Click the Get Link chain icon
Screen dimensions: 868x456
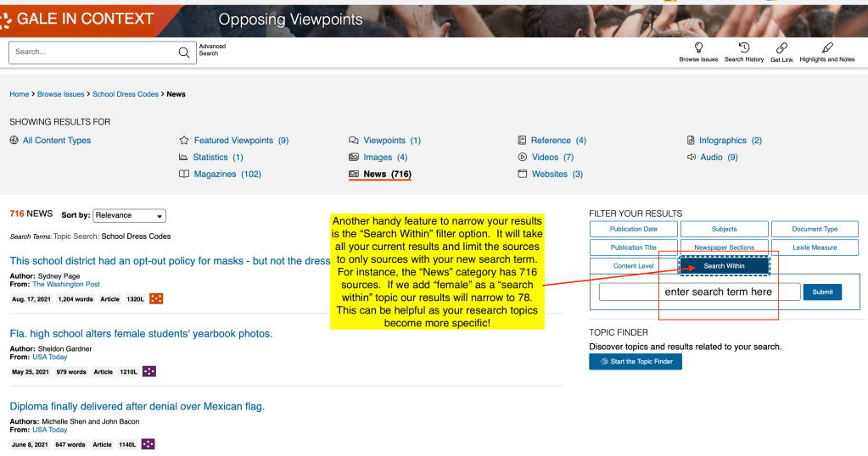781,48
